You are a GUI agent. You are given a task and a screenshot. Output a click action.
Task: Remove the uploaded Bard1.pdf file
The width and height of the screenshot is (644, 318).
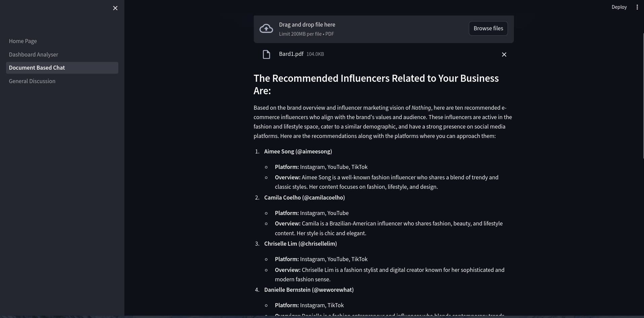(x=504, y=55)
